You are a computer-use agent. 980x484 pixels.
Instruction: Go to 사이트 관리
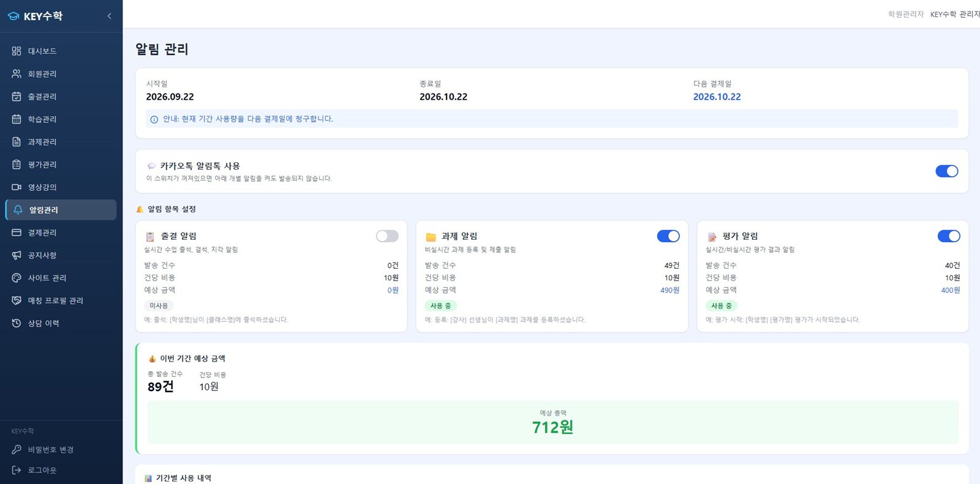click(x=61, y=277)
